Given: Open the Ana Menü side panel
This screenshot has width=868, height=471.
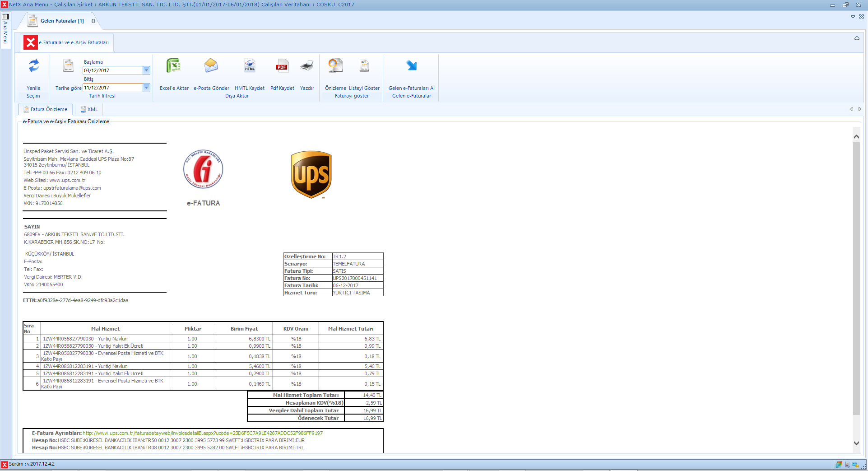Looking at the screenshot, I should [5, 29].
